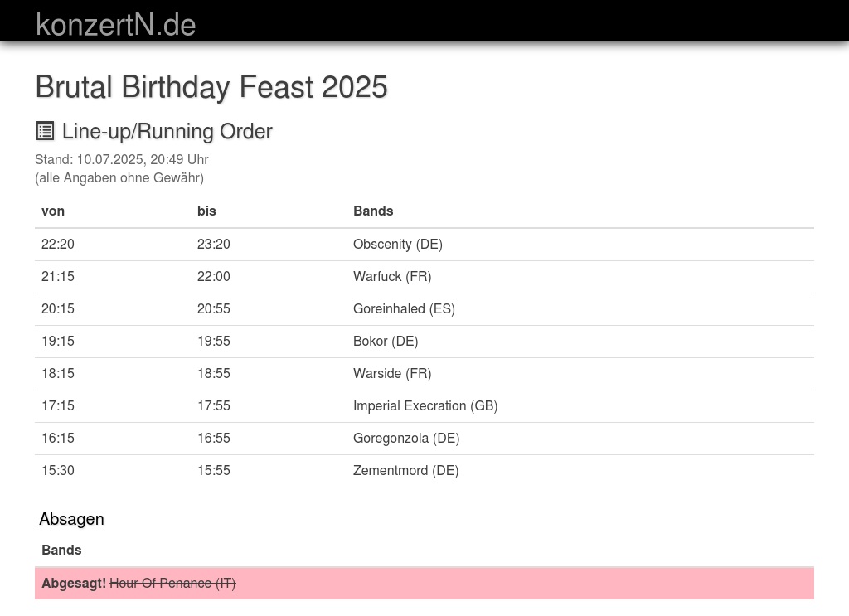Viewport: 849px width, 616px height.
Task: Open the konzertN.de home link
Action: (115, 24)
